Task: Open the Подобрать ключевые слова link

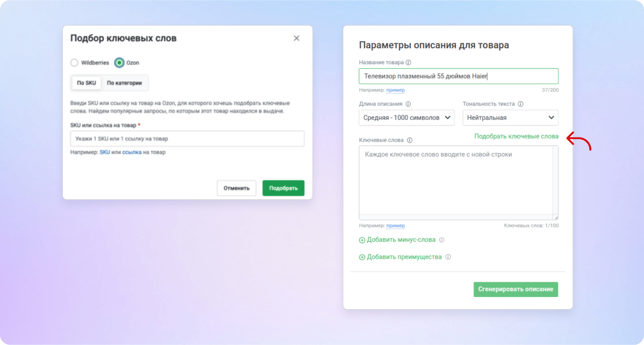Action: point(516,136)
